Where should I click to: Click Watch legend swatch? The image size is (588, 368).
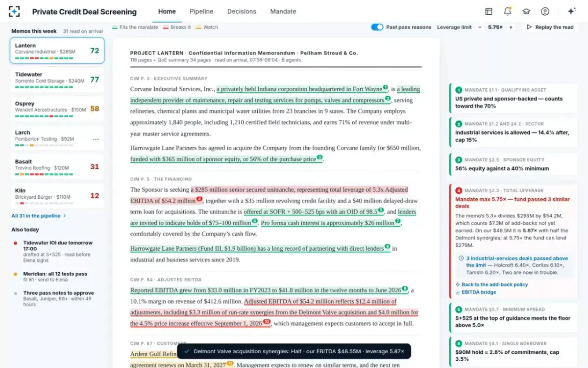pos(198,27)
